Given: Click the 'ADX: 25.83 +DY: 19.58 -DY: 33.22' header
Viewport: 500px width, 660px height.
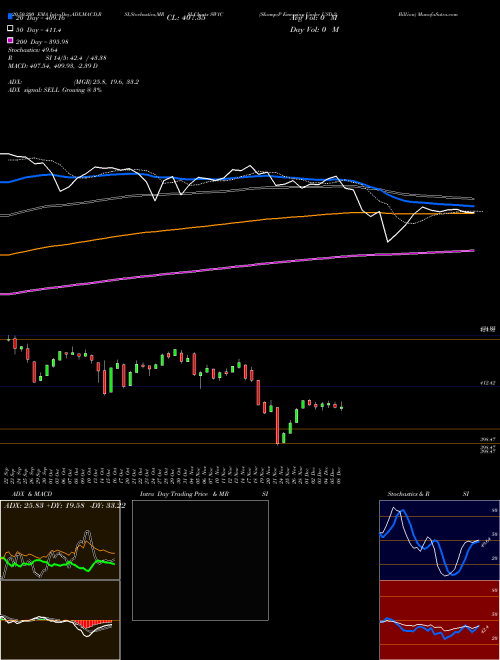Looking at the screenshot, I should [64, 505].
